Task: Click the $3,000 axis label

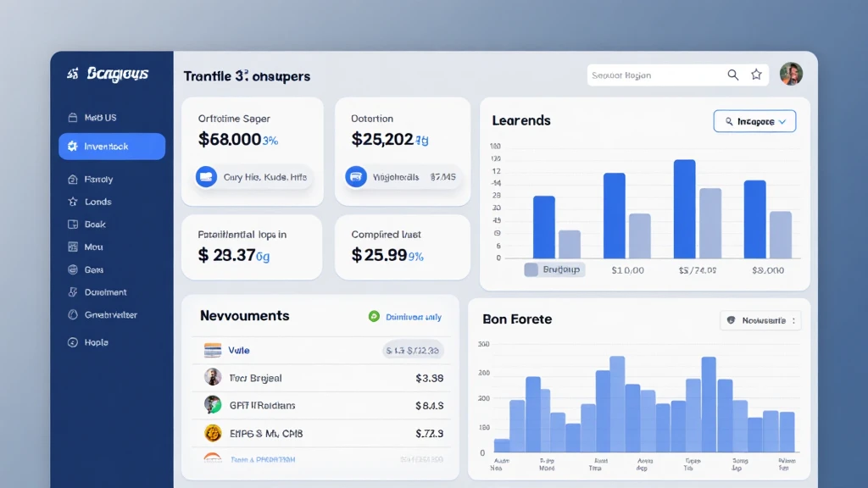Action: coord(768,270)
